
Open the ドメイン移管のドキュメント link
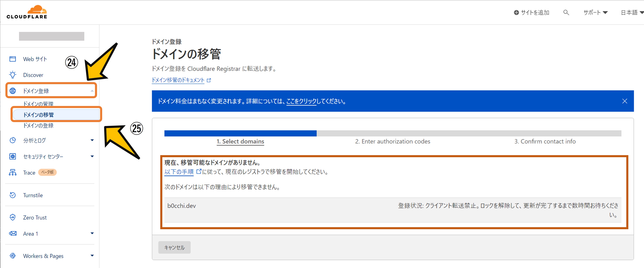pyautogui.click(x=178, y=80)
